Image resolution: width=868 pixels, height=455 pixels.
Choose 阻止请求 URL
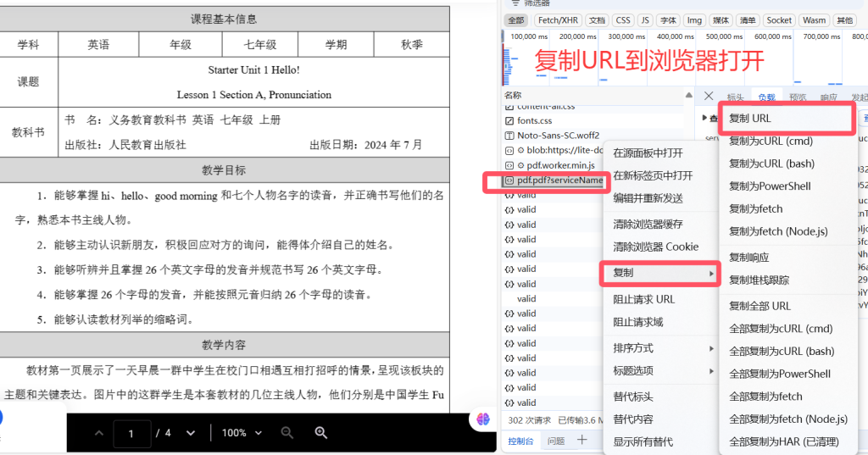point(661,299)
